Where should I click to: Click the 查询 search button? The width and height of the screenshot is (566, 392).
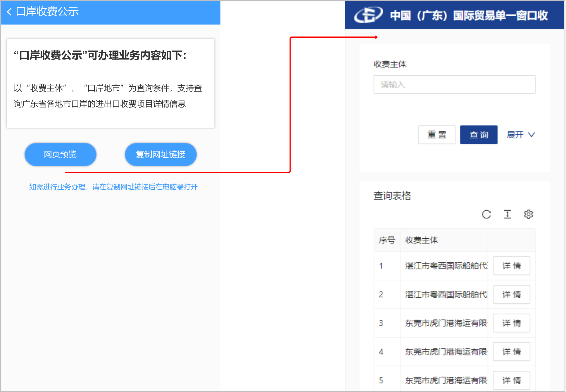pyautogui.click(x=479, y=135)
